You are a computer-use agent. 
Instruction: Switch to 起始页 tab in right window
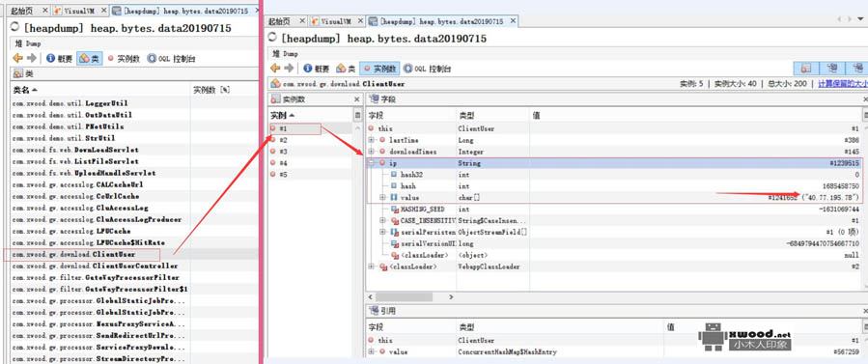click(x=280, y=21)
